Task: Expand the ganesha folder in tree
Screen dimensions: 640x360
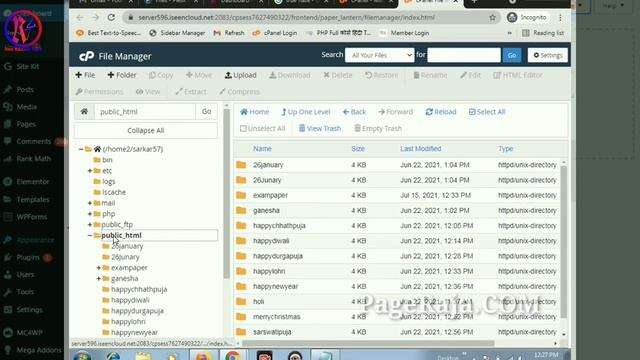Action: 98,279
